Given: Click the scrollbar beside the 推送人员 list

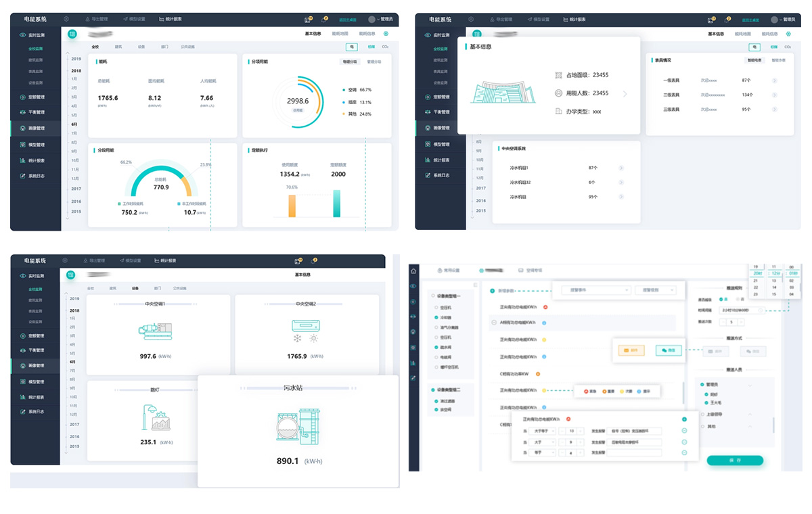Looking at the screenshot, I should click(x=773, y=425).
